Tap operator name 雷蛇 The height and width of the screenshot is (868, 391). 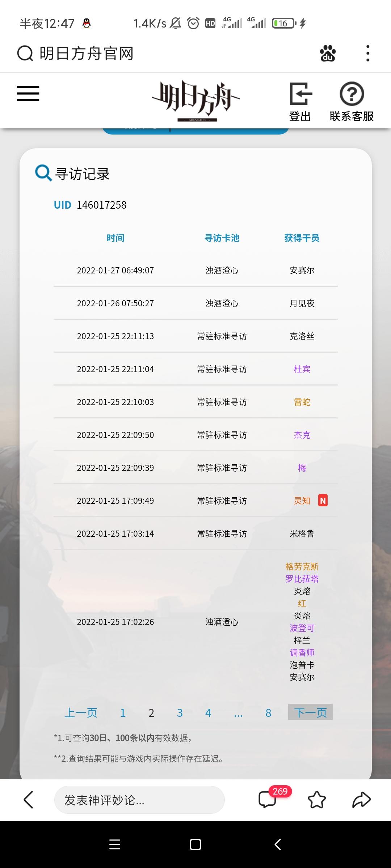[x=302, y=402]
